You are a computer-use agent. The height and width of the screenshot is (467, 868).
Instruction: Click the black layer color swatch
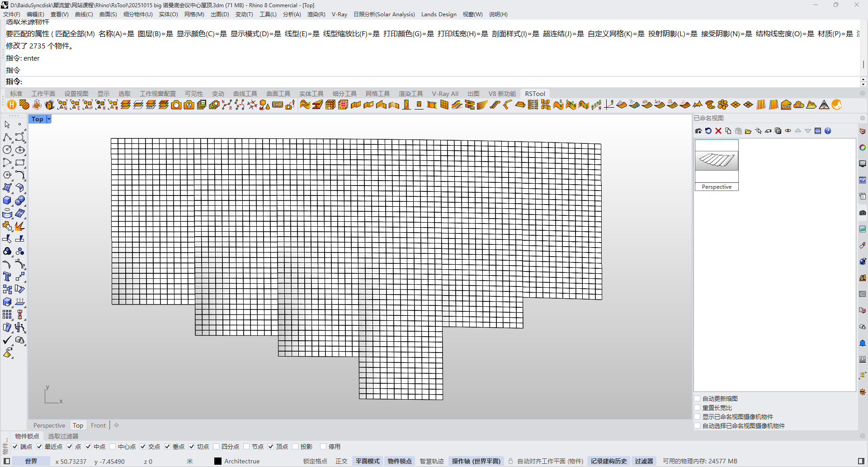click(x=218, y=461)
